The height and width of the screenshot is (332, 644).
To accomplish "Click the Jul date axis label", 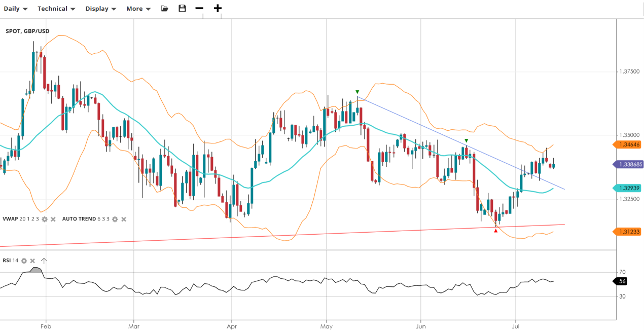I will (515, 327).
